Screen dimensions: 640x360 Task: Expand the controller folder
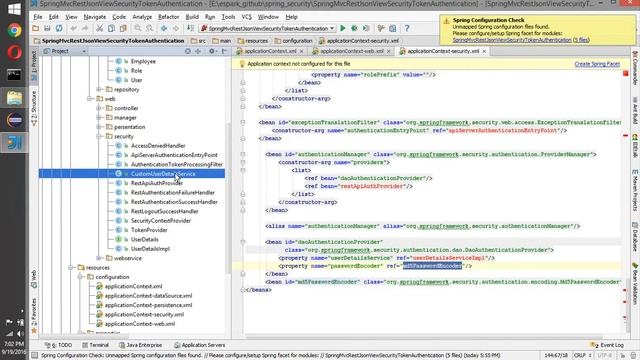coord(99,108)
